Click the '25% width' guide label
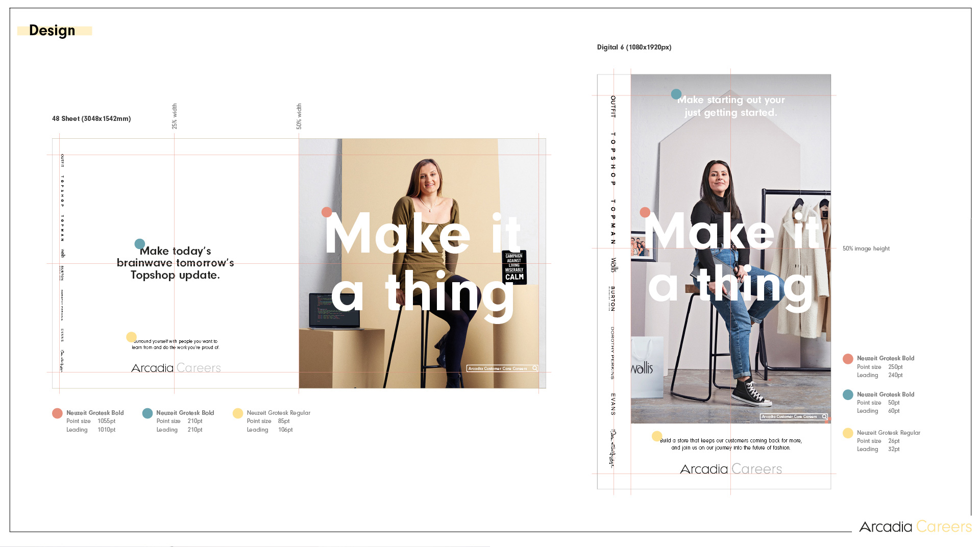 [174, 116]
